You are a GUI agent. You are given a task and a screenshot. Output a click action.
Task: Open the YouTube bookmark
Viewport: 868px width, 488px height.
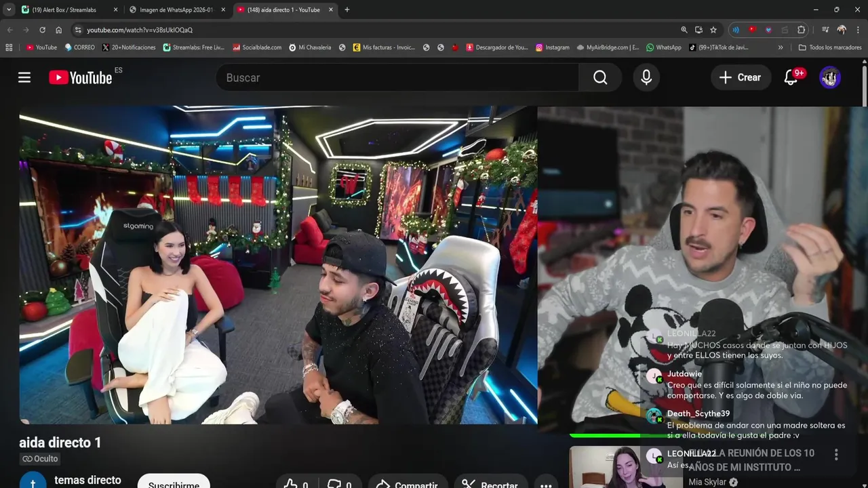(x=41, y=47)
